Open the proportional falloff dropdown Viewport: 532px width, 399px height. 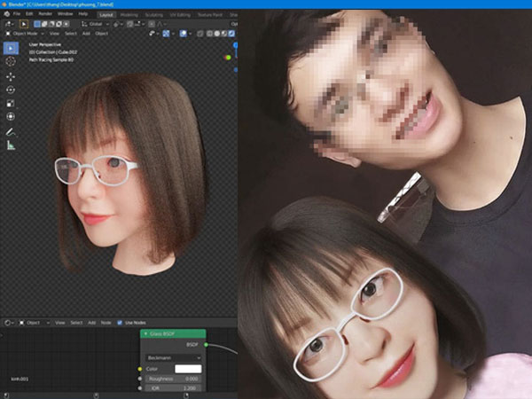click(160, 24)
